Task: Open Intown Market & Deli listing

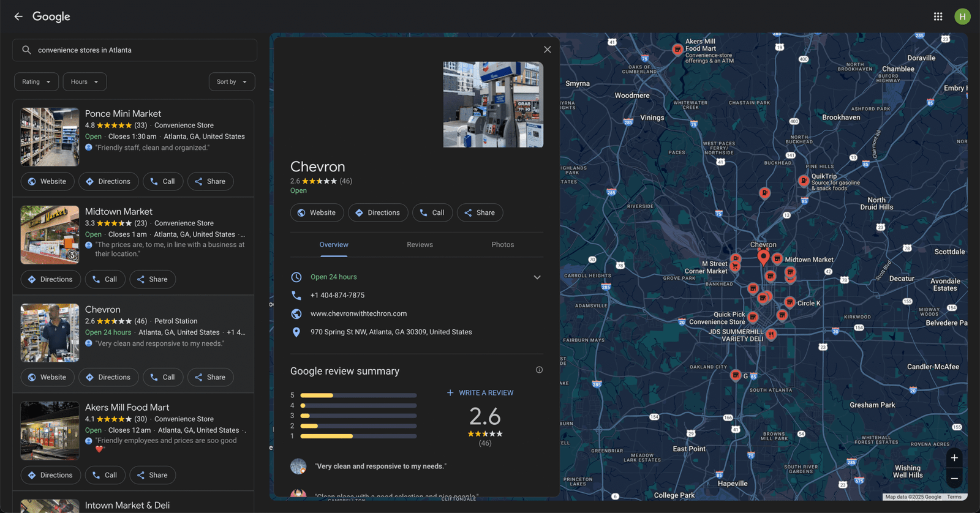Action: click(127, 505)
